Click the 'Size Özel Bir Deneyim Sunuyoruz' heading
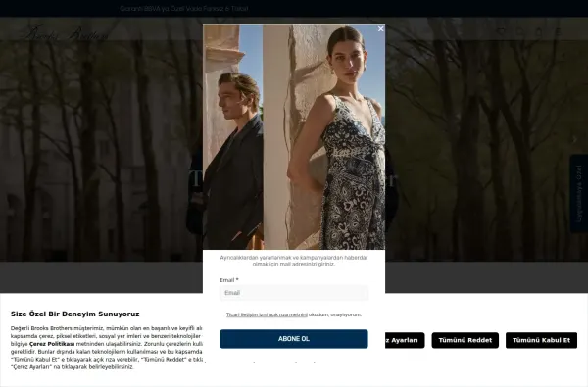 75,314
